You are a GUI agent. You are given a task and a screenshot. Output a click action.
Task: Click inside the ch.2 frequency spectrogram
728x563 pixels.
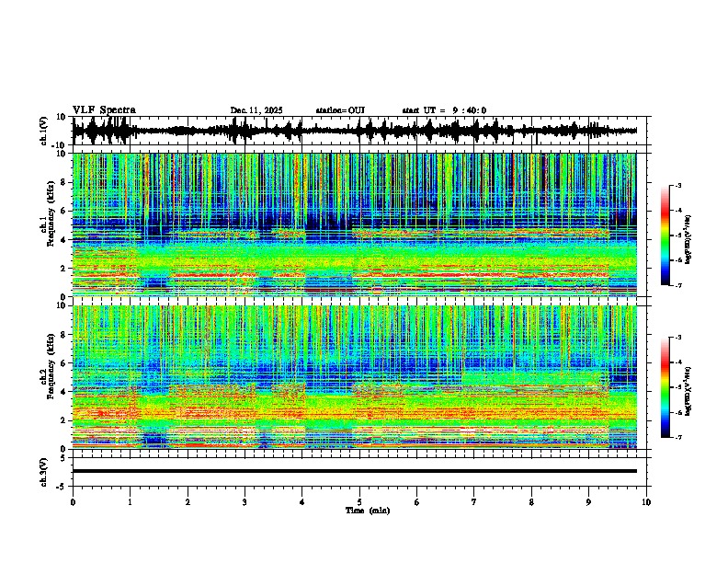[x=354, y=377]
